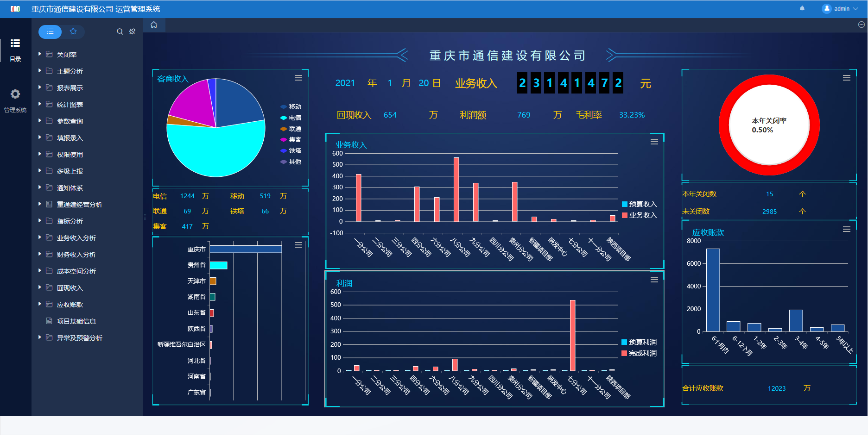Click the 电信 legend label

click(295, 118)
